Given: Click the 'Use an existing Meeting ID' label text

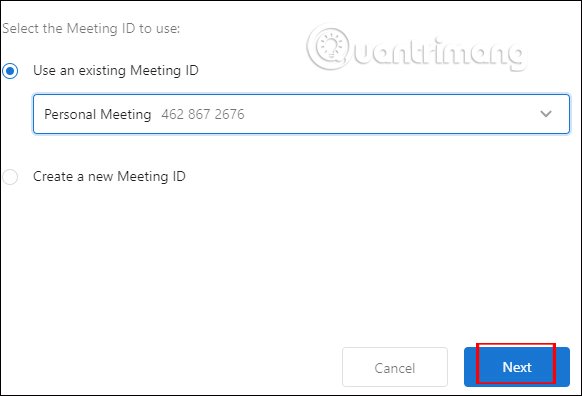Looking at the screenshot, I should click(x=116, y=71).
